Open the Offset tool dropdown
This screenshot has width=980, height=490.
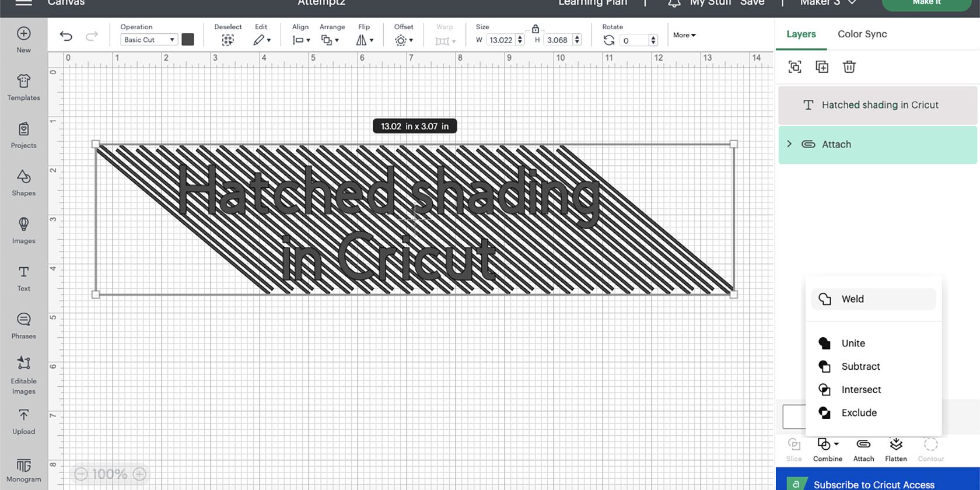404,40
